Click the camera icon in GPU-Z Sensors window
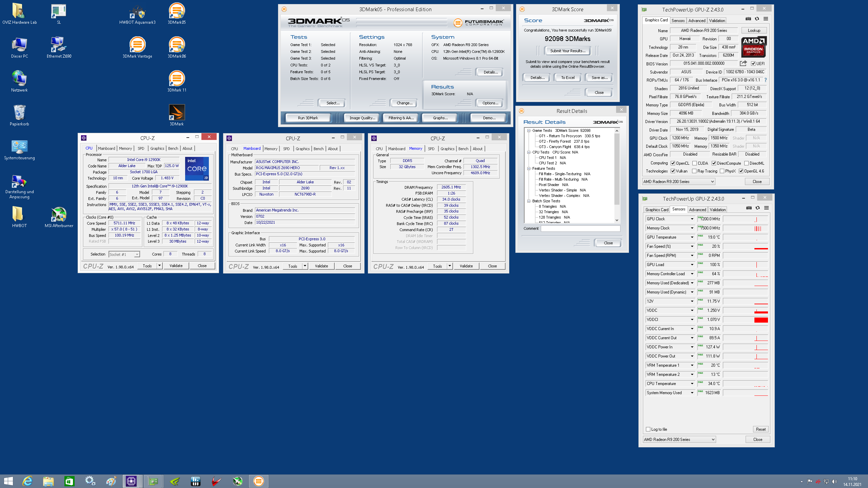Screen dimensions: 868x488 coord(749,208)
